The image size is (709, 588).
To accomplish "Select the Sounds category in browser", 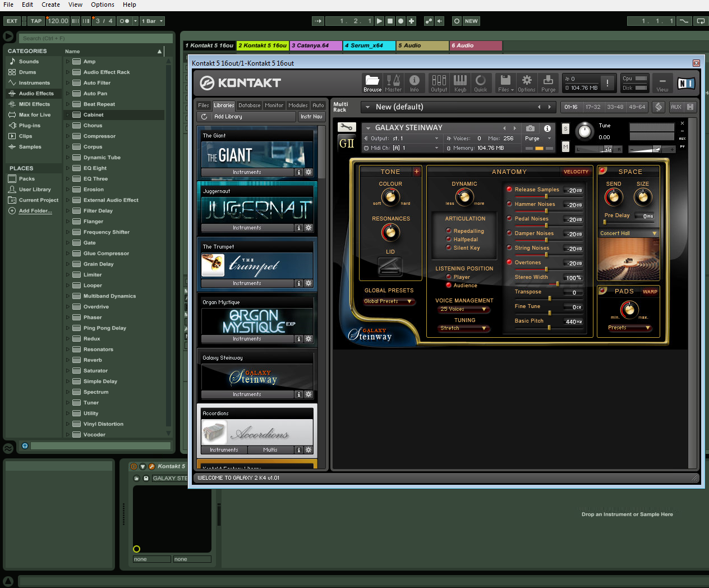I will (29, 62).
